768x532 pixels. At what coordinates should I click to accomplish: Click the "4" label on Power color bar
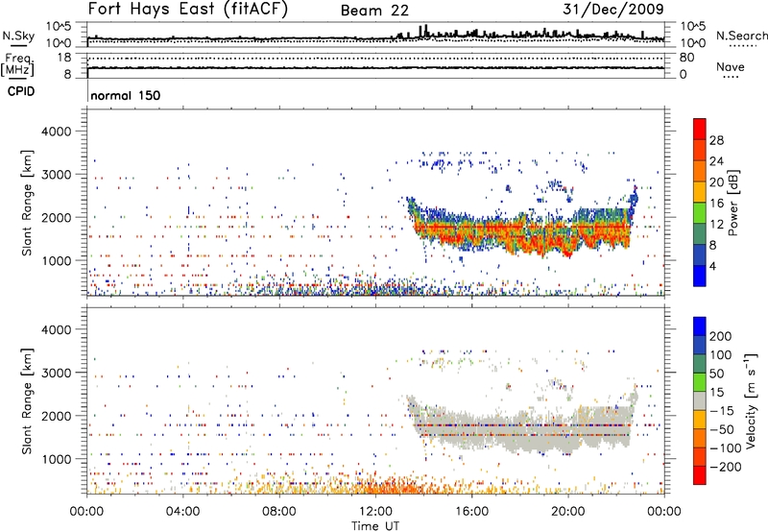713,266
